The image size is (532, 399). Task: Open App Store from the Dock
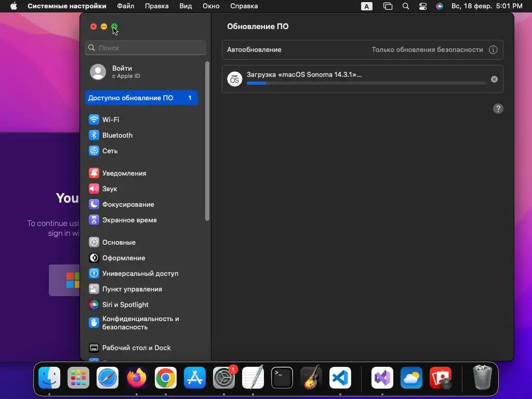tap(195, 377)
